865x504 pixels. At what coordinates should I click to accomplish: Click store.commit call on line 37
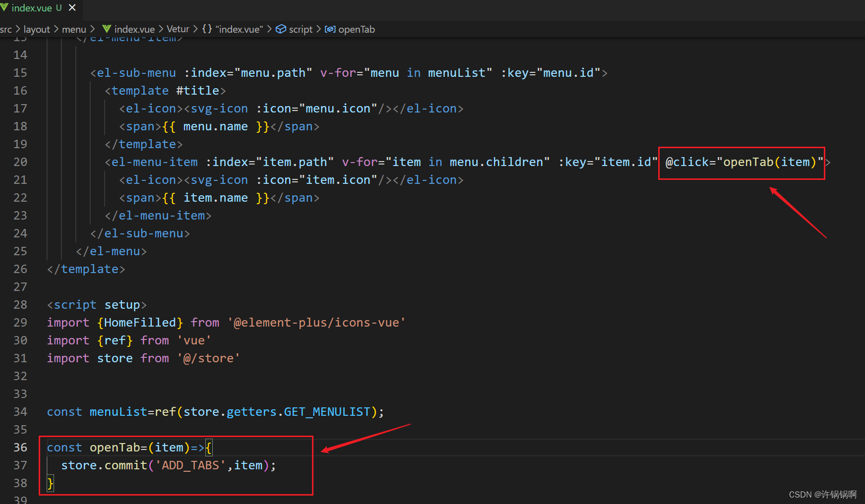(104, 465)
